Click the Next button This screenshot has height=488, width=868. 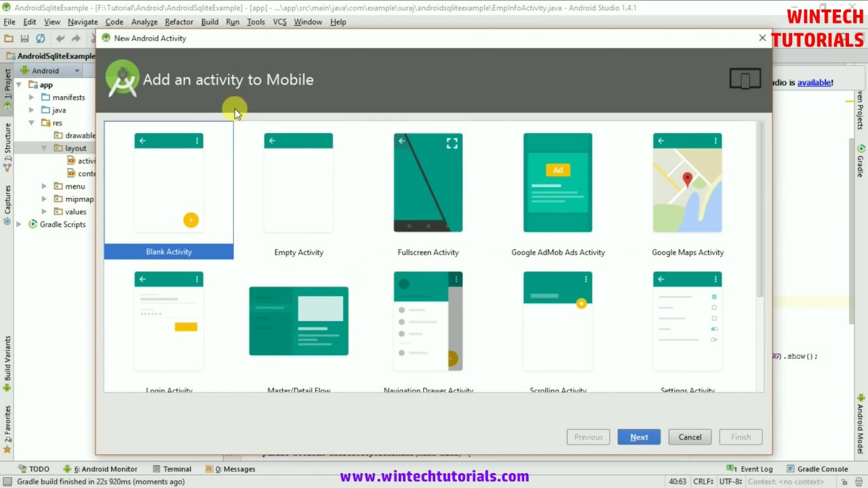click(639, 437)
